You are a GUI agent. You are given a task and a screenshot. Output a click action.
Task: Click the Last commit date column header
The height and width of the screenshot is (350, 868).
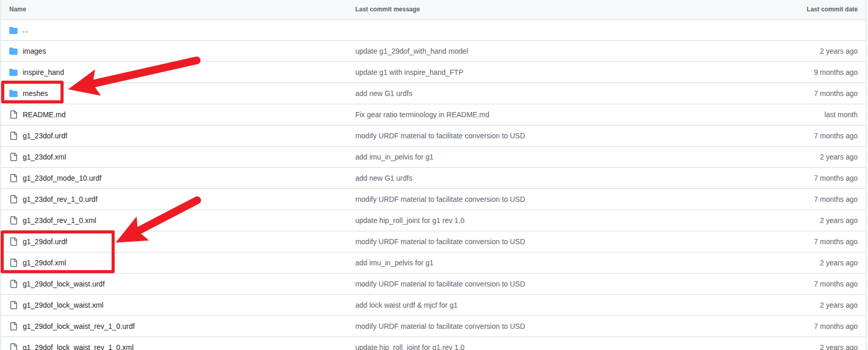tap(832, 9)
